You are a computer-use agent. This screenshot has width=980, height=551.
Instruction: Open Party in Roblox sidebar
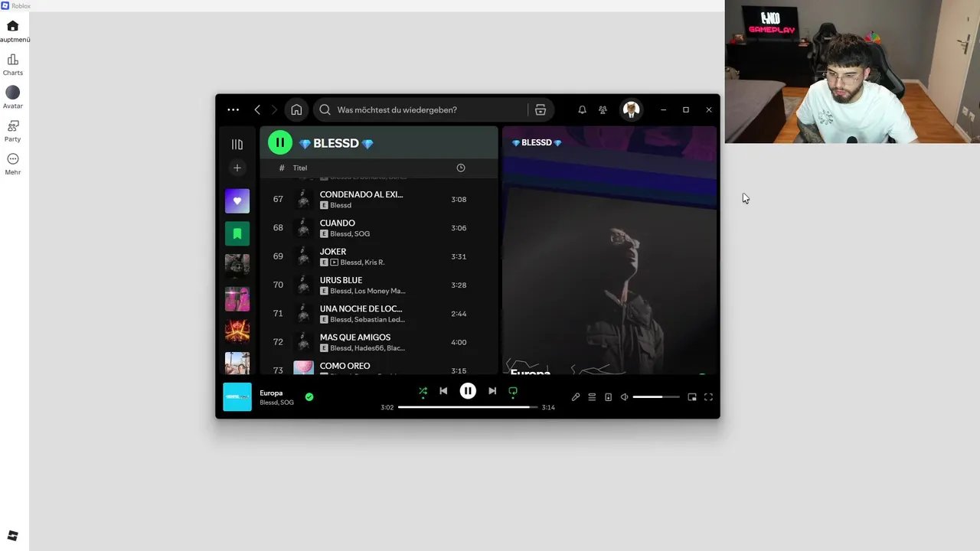(12, 126)
